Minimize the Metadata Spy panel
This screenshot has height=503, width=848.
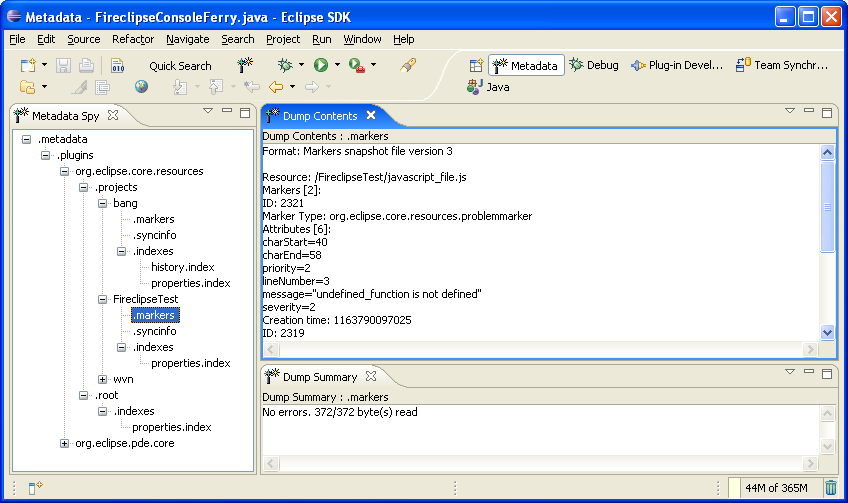[227, 110]
